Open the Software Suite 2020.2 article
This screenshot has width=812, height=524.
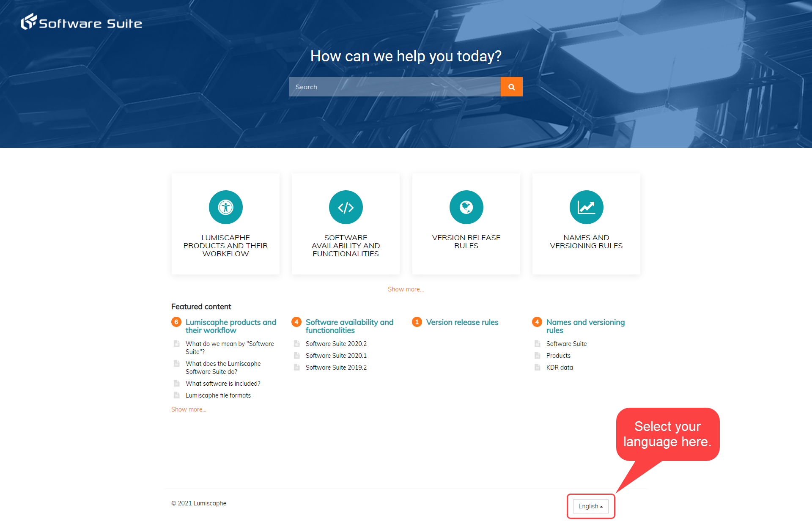tap(335, 343)
